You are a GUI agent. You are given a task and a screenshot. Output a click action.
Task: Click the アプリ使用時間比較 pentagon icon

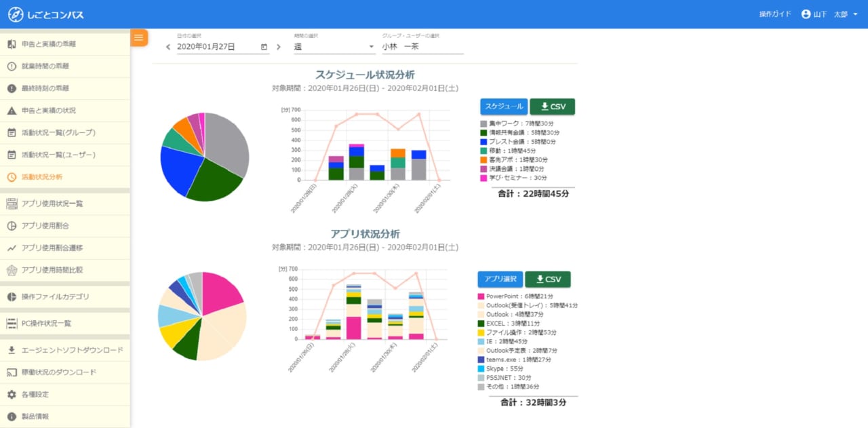12,270
